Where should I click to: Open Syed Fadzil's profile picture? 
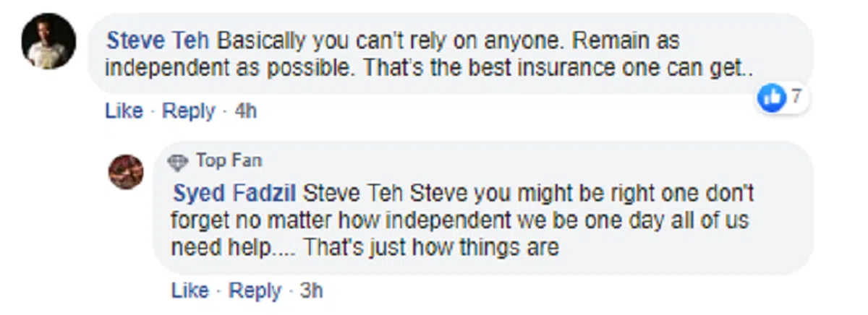127,173
